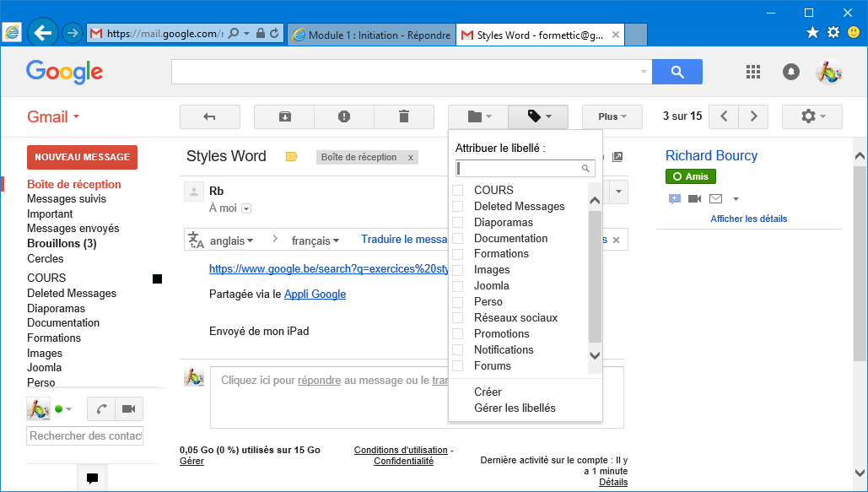
Task: Click the label tag toolbar button
Action: (x=539, y=117)
